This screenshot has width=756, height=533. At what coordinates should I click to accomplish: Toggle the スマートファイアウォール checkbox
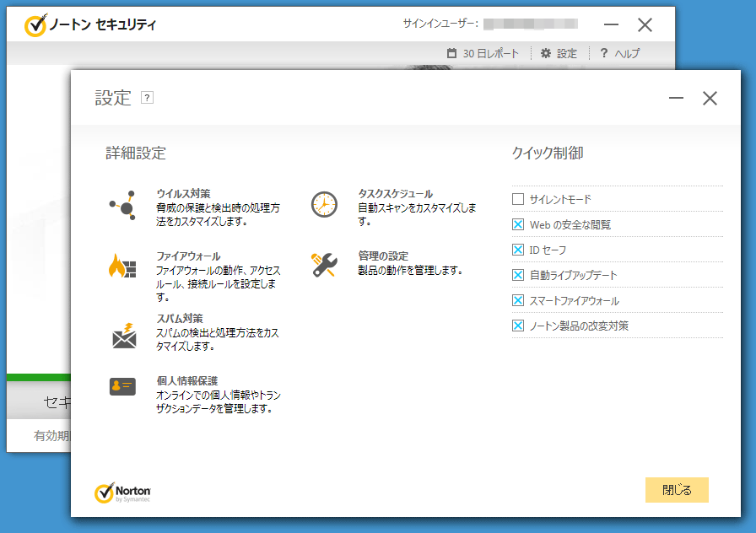518,300
